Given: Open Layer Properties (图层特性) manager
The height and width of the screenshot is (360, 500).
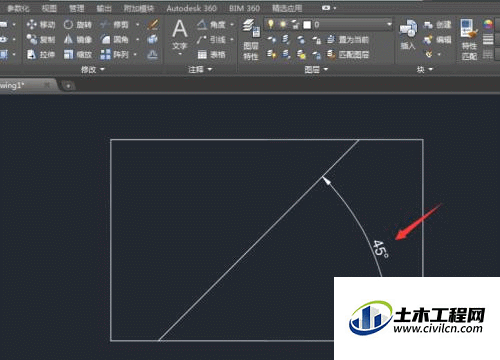Looking at the screenshot, I should click(251, 40).
